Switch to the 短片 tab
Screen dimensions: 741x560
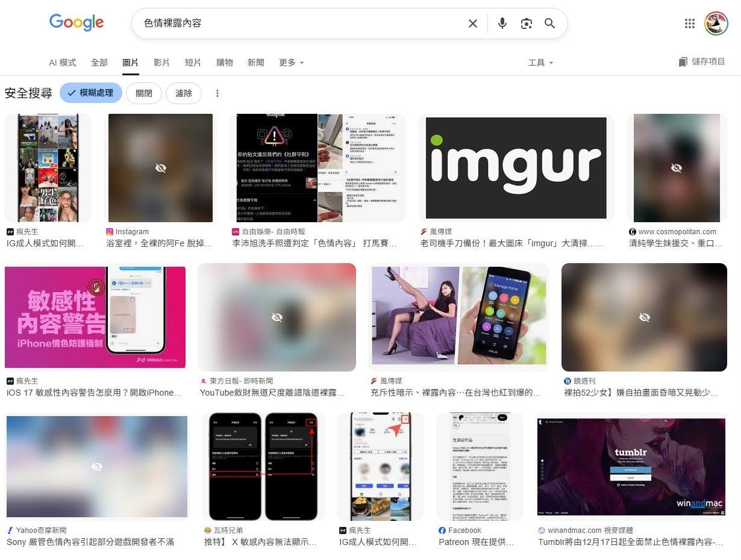[193, 63]
